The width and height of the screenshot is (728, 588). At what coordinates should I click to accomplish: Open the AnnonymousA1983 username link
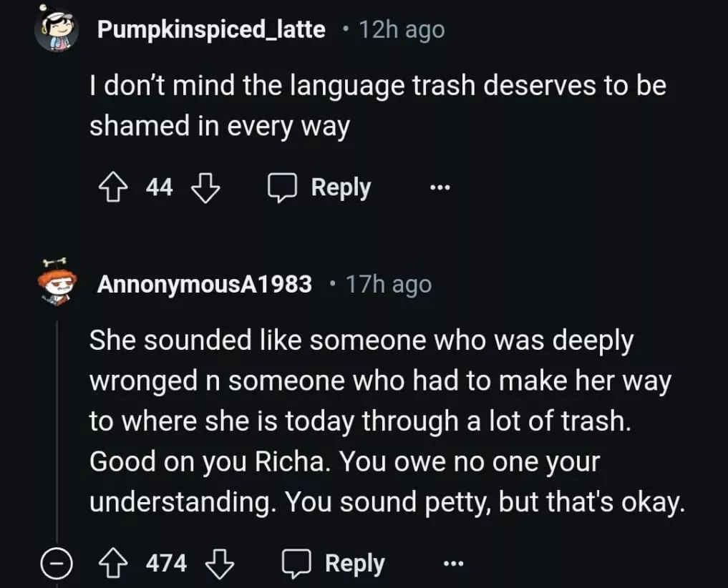click(x=205, y=285)
